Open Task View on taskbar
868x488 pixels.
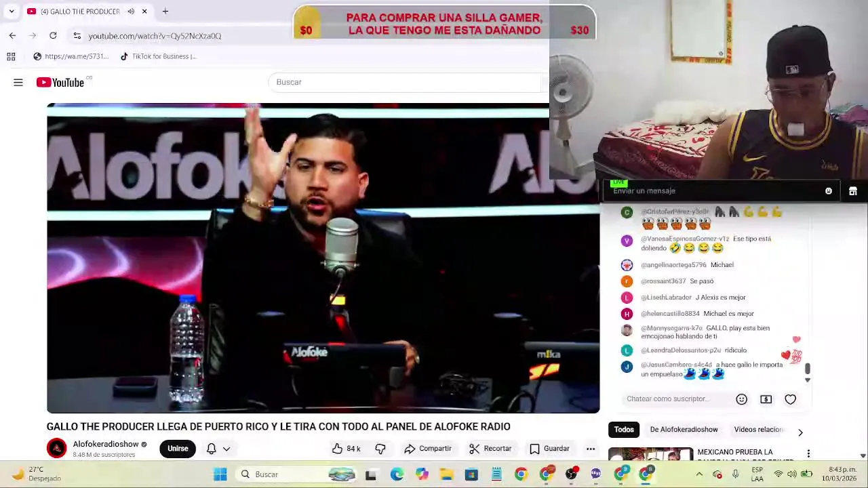371,474
